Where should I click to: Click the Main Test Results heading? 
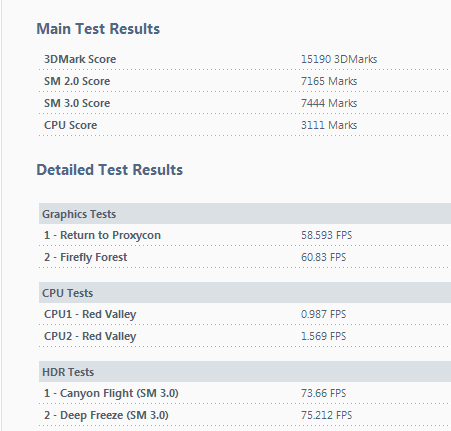coord(98,29)
